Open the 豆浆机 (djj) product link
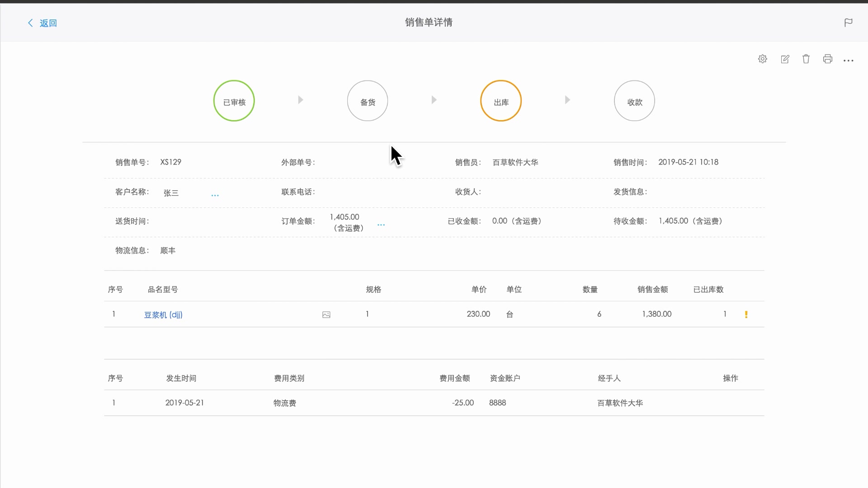The image size is (868, 488). click(x=163, y=315)
